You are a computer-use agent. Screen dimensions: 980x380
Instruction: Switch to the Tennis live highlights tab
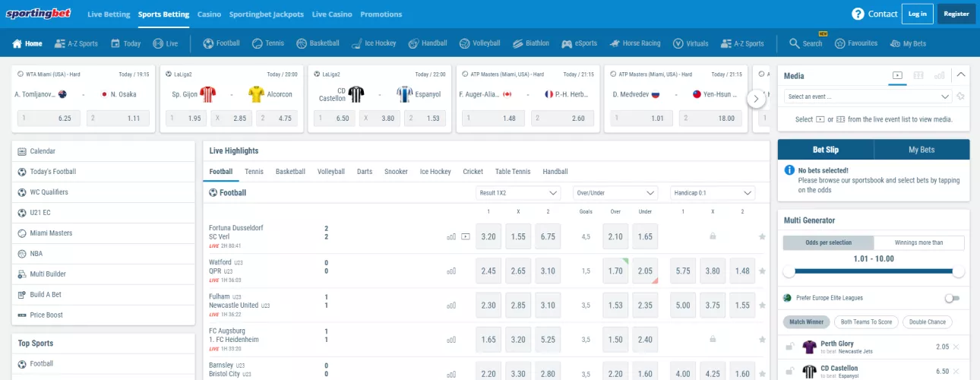click(x=254, y=172)
